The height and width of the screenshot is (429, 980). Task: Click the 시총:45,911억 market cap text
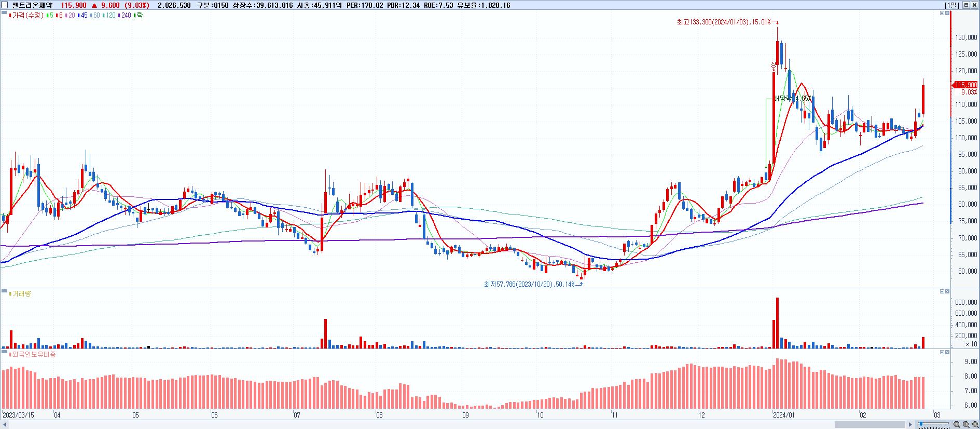(x=319, y=5)
